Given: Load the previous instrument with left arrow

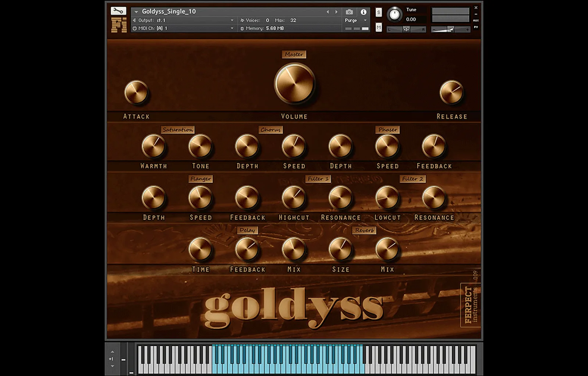Looking at the screenshot, I should pos(328,12).
